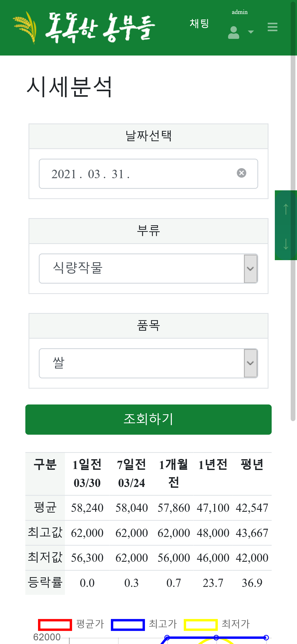297x644 pixels.
Task: Expand the admin account dropdown caret
Action: tap(251, 32)
